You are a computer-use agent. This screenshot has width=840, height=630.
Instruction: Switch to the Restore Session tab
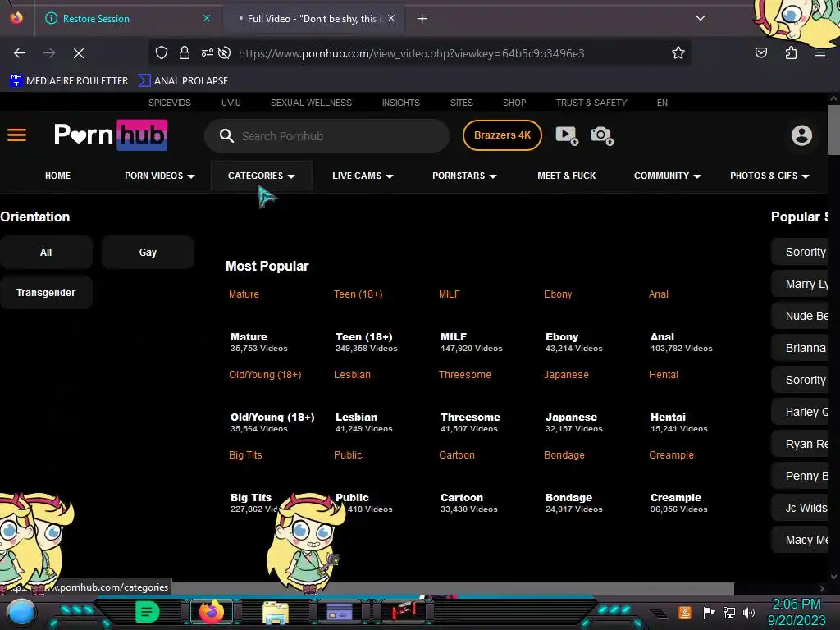coord(96,19)
